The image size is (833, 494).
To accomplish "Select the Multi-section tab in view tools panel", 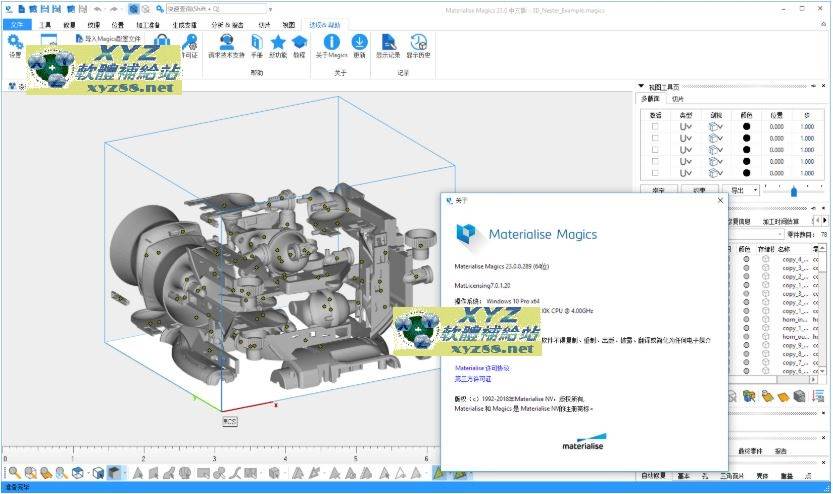I will [x=650, y=99].
